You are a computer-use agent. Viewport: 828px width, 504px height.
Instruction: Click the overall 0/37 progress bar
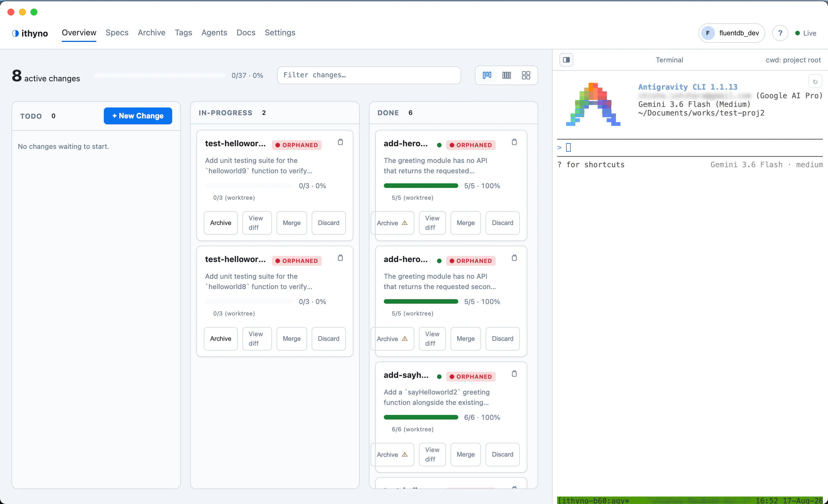[160, 75]
